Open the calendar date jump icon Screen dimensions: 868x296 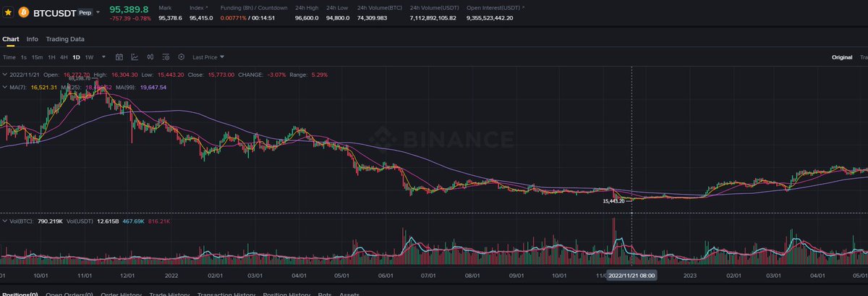point(119,56)
